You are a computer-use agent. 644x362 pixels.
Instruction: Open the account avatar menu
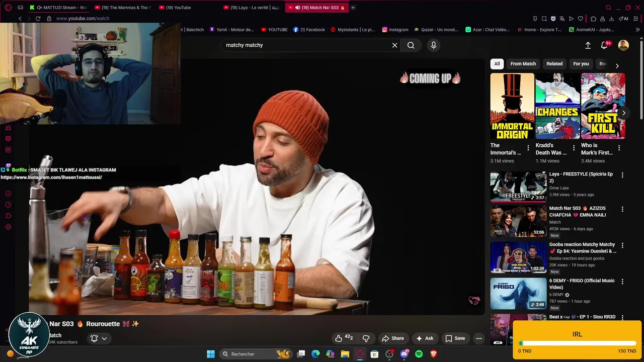pyautogui.click(x=623, y=45)
